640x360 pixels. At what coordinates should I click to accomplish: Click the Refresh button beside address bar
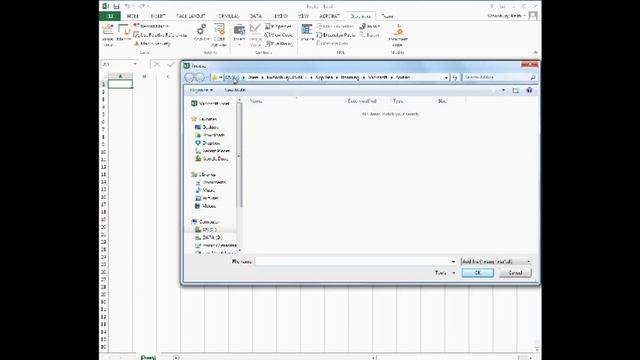point(455,77)
